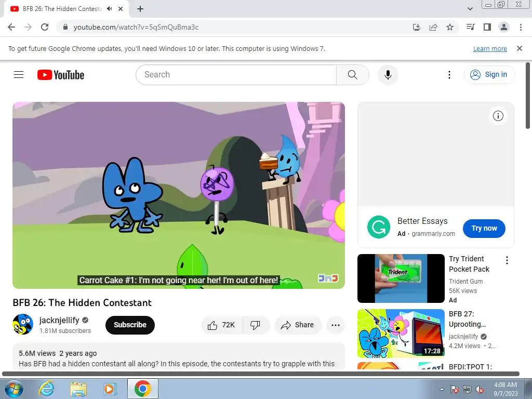
Task: Mute the tab via speaker icon
Action: (x=109, y=9)
